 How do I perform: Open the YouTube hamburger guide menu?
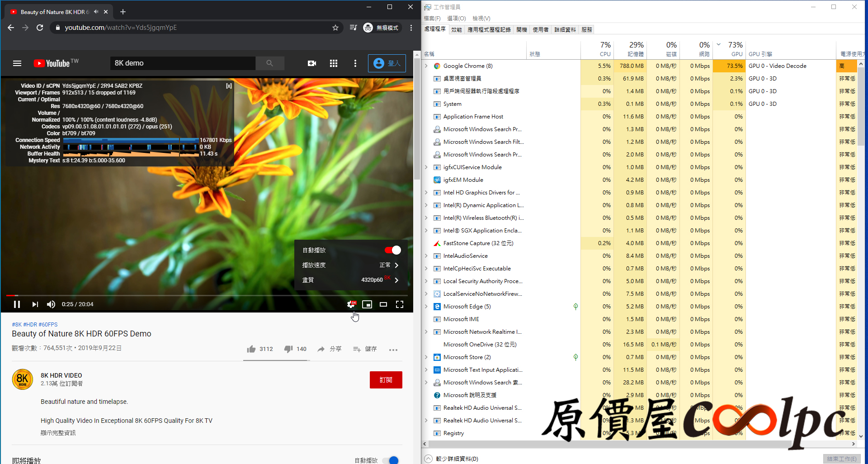coord(17,63)
